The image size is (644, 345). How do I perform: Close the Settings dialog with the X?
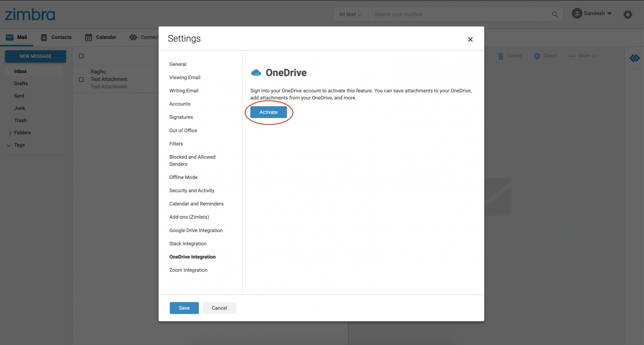click(x=470, y=39)
